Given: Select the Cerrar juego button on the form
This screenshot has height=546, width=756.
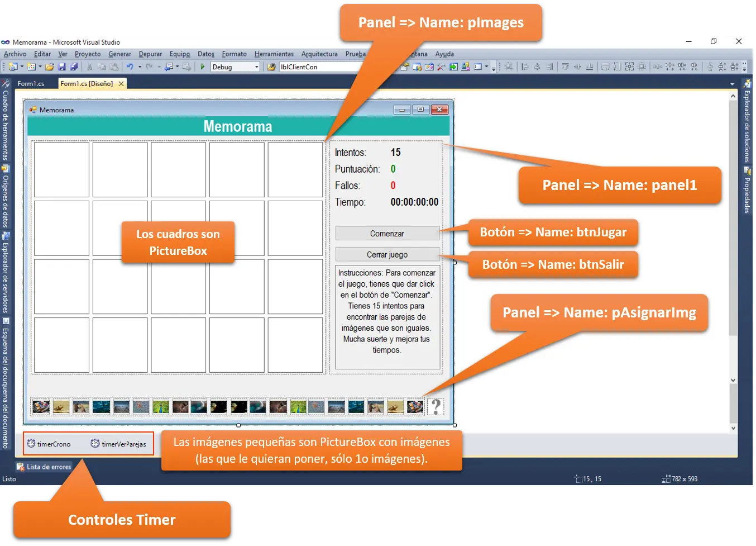Looking at the screenshot, I should point(387,255).
